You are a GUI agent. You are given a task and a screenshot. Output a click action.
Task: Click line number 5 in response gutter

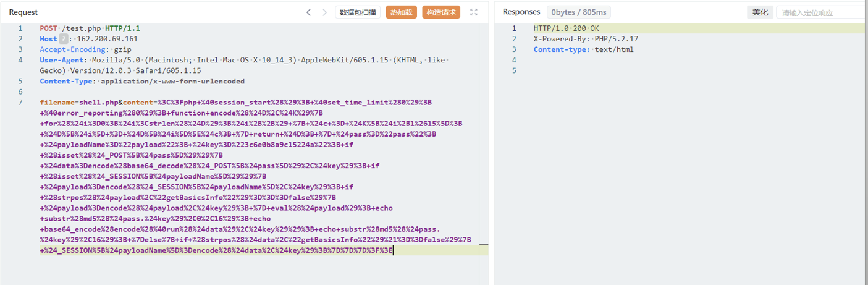pos(514,70)
